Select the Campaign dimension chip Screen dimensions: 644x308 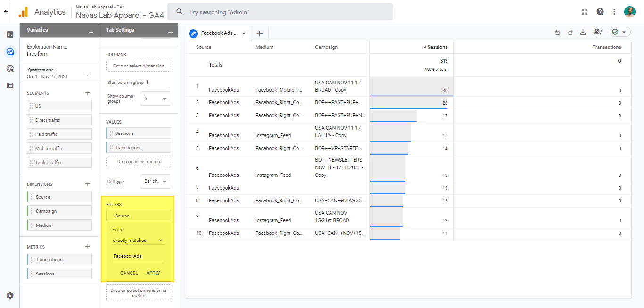[59, 211]
